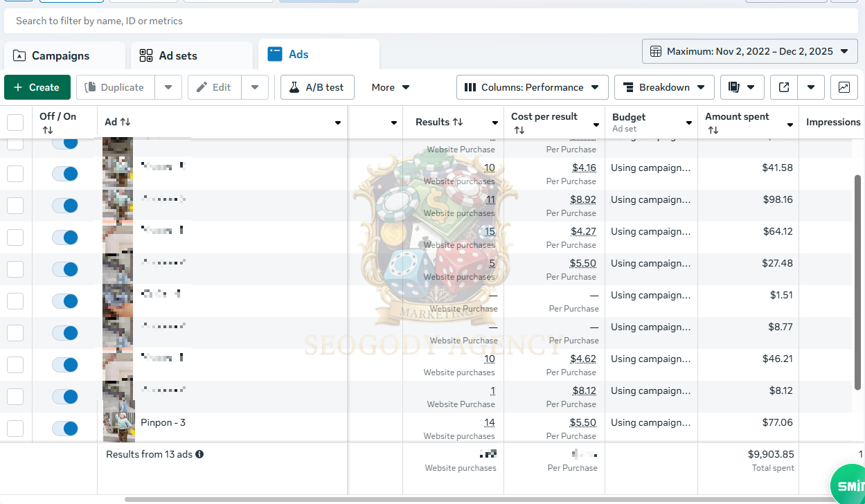Toggle off the ad with $8.12 spent
Image resolution: width=865 pixels, height=504 pixels.
65,397
